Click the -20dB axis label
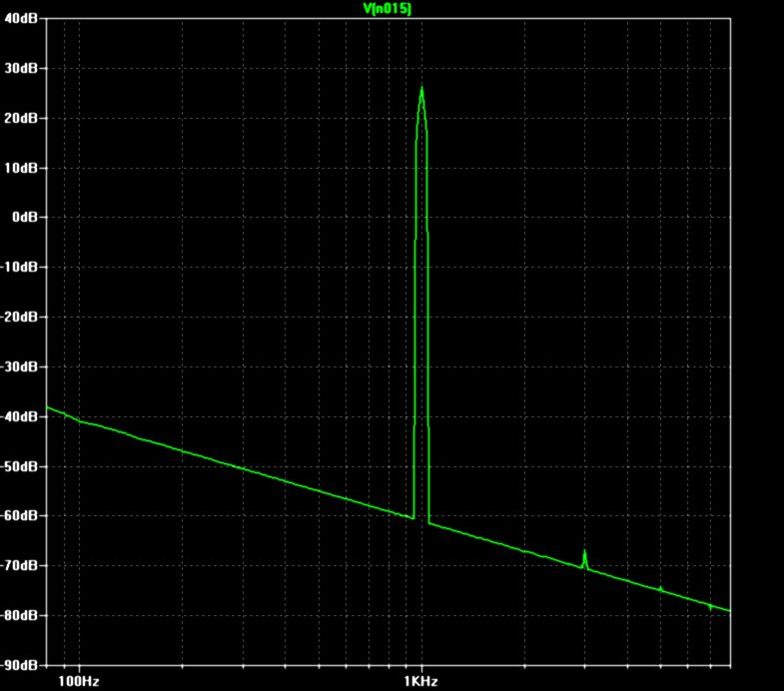784x691 pixels. click(19, 317)
